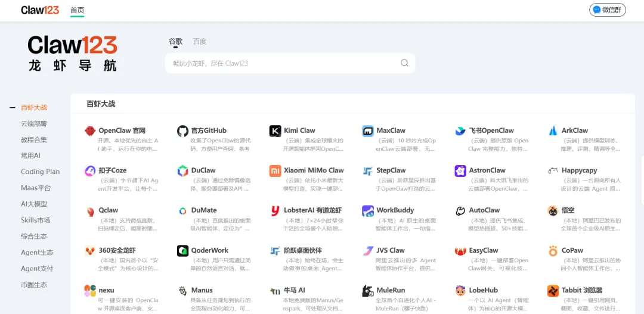Click the 悟空 monkey icon
644x314 pixels.
coord(553,211)
